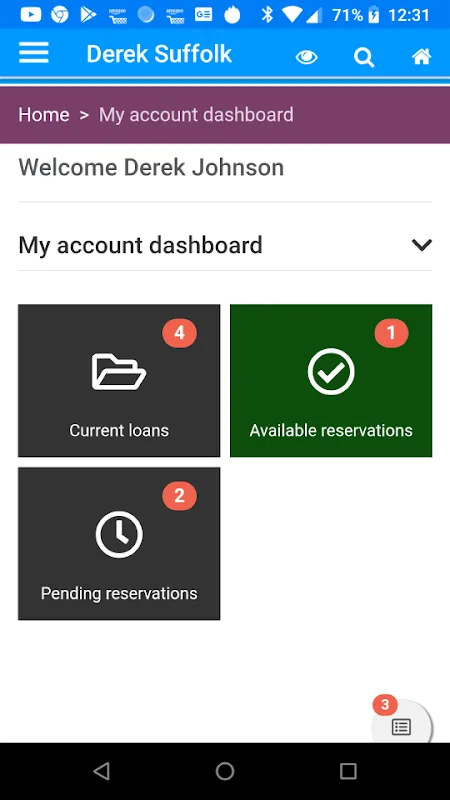Toggle the My account dashboard heading
The image size is (450, 800).
[x=140, y=245]
